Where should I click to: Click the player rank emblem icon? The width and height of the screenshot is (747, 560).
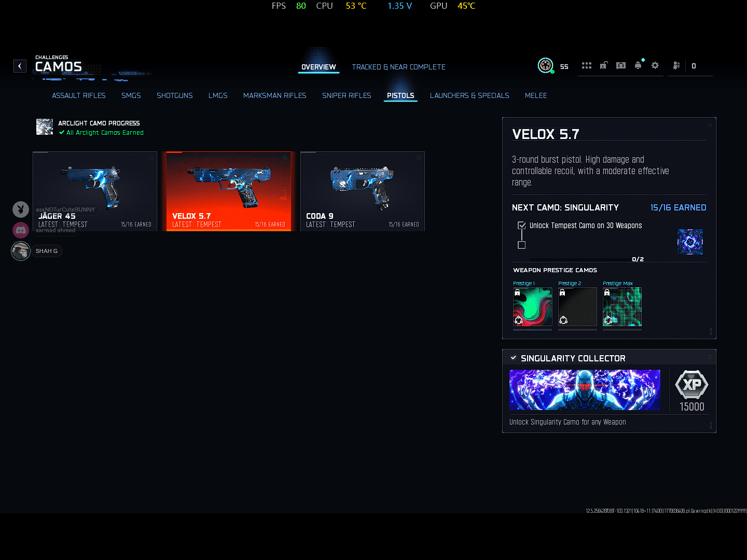click(545, 65)
